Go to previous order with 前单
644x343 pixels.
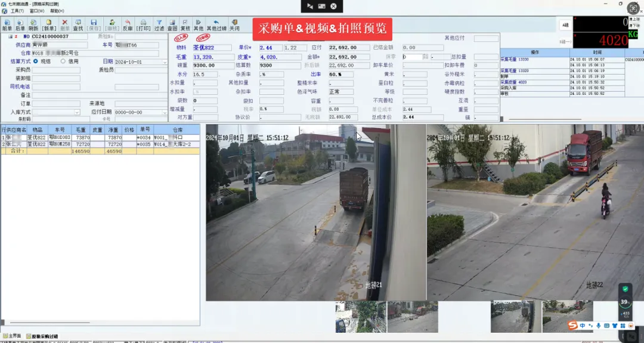click(x=7, y=25)
